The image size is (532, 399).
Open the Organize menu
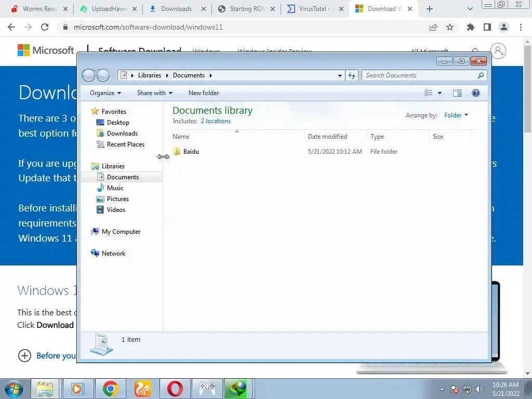(105, 93)
